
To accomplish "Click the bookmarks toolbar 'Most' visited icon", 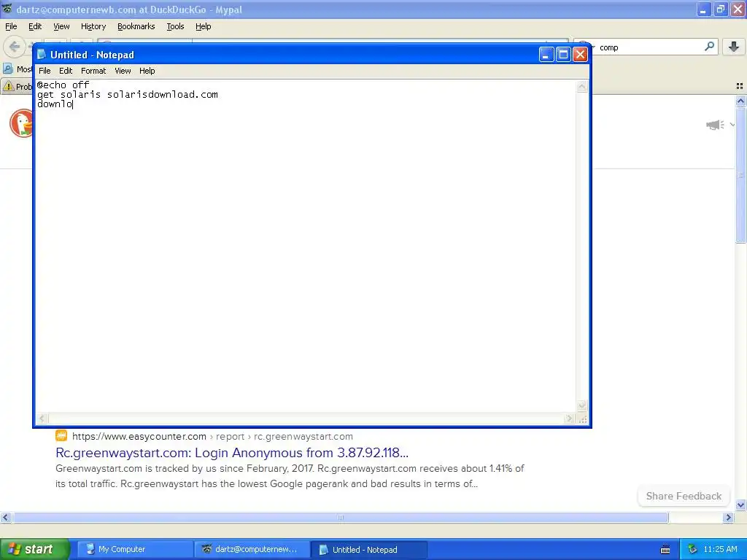I will [x=8, y=69].
